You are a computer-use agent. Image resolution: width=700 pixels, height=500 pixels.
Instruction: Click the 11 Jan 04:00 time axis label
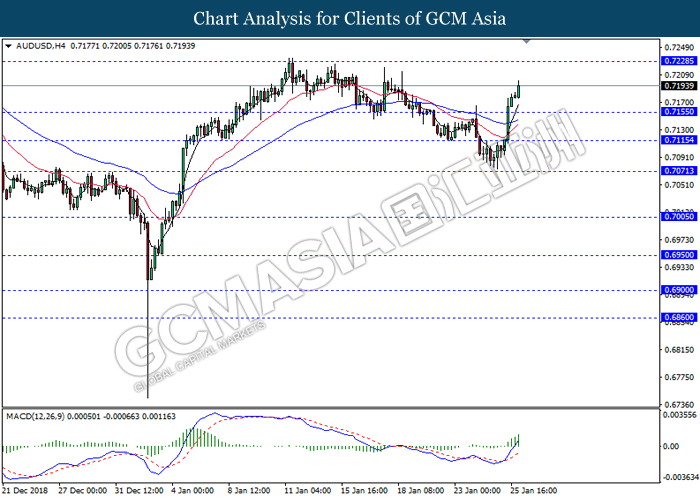tap(307, 491)
